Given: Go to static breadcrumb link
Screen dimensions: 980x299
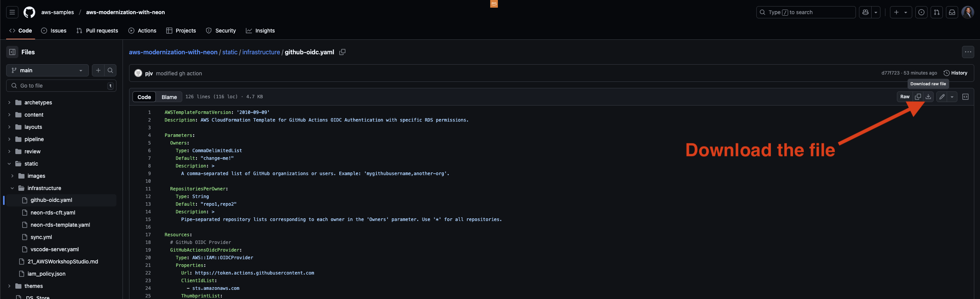Looking at the screenshot, I should [230, 52].
